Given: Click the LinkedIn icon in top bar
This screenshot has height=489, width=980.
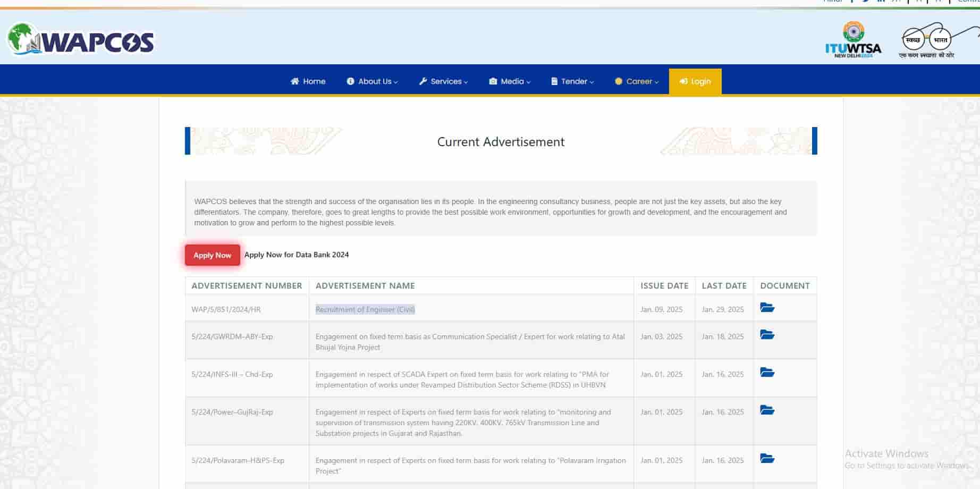Looking at the screenshot, I should tap(881, 2).
